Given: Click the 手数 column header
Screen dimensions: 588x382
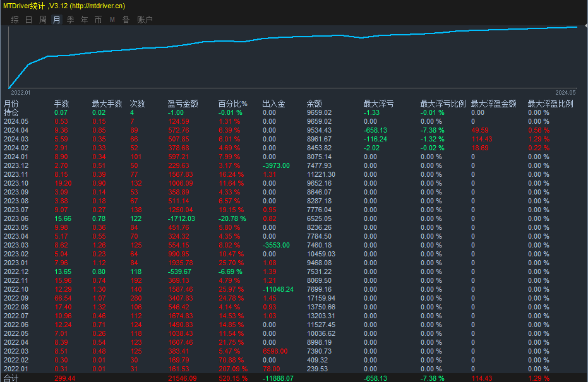Looking at the screenshot, I should point(61,104).
